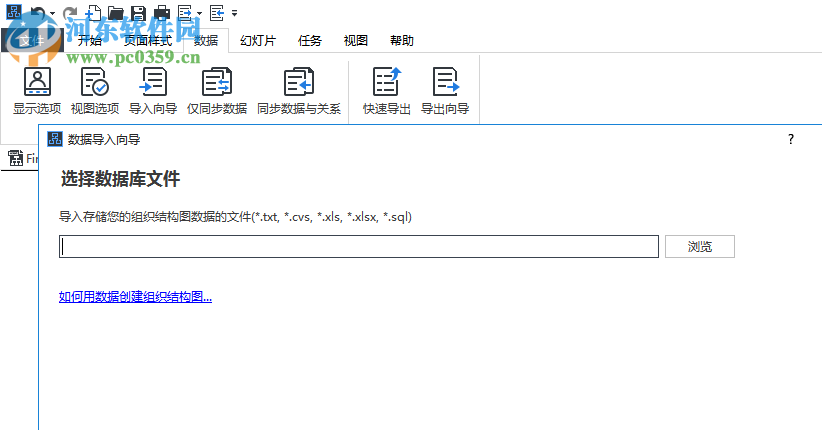Open the 文件 menu
Screen dimensions: 822x430
point(31,40)
